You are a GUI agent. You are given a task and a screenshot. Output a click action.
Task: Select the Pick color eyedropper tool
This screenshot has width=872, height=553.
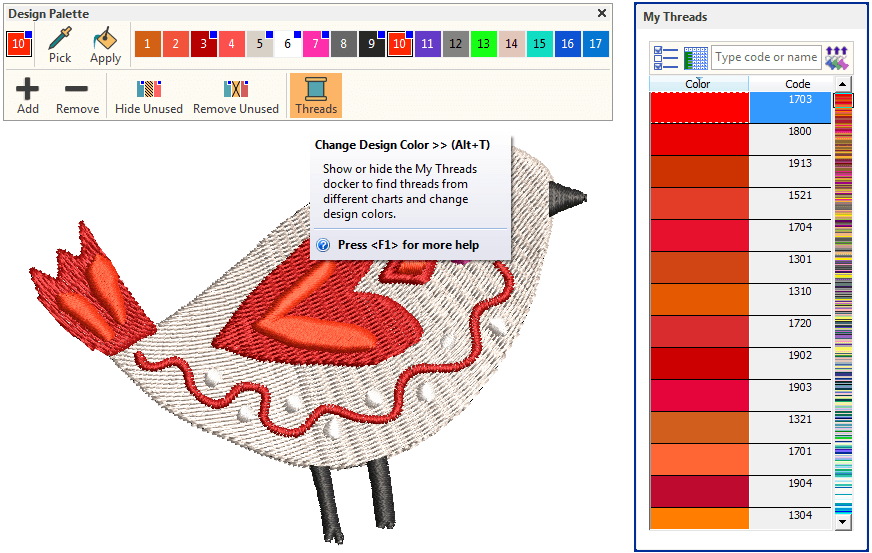(x=60, y=45)
